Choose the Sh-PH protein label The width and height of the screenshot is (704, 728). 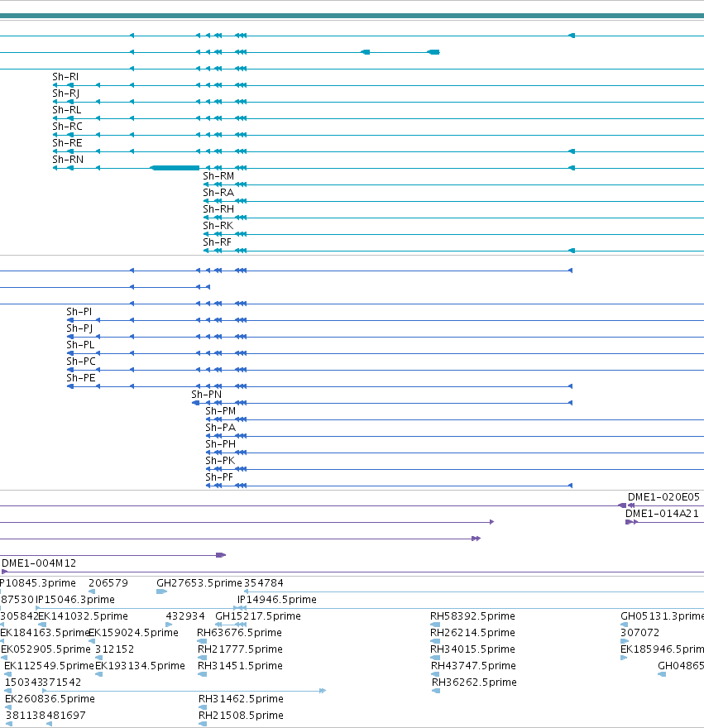click(221, 444)
